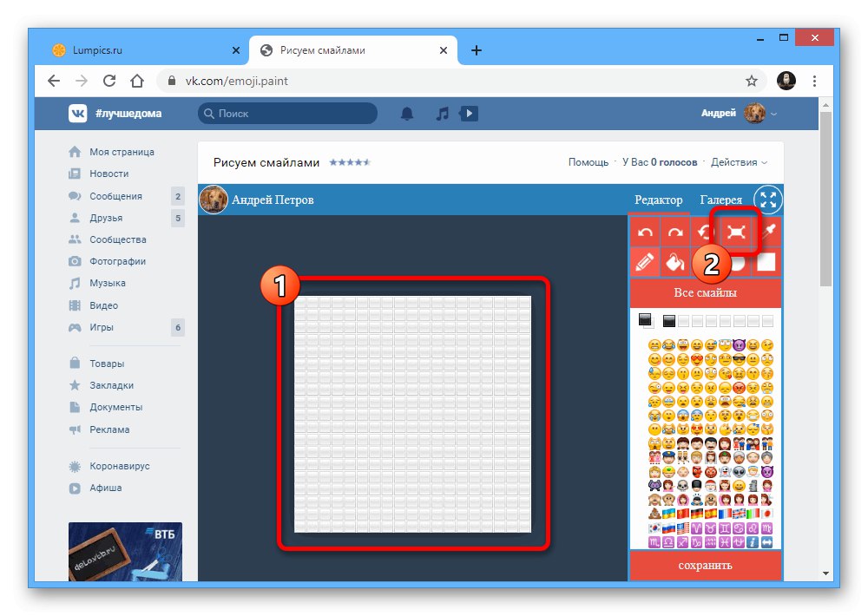
Task: Click the У Вас 0 голосов link
Action: coord(660,162)
